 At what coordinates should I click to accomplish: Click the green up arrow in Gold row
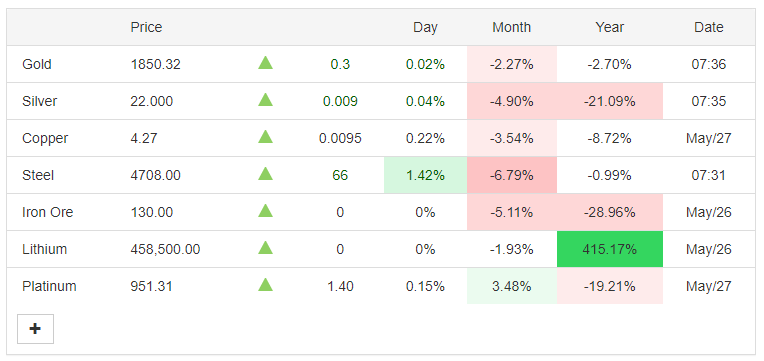pos(265,63)
